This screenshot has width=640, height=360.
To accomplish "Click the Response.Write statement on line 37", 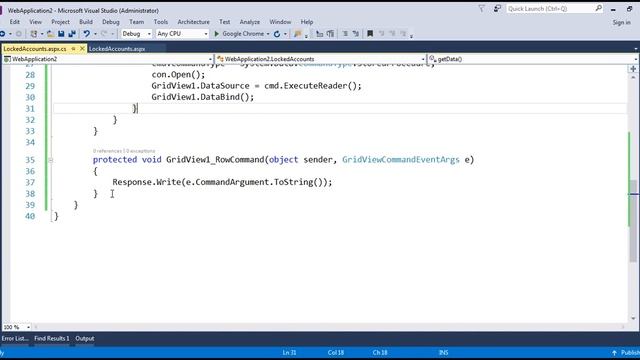I will (222, 182).
